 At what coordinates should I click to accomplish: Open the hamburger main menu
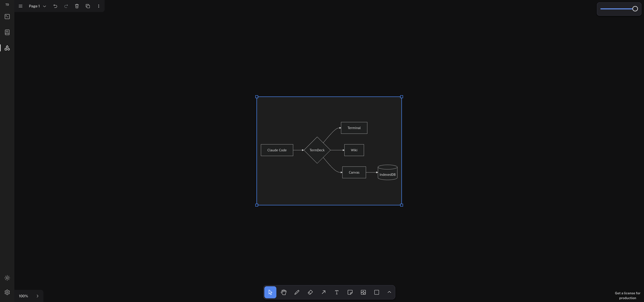point(21,6)
